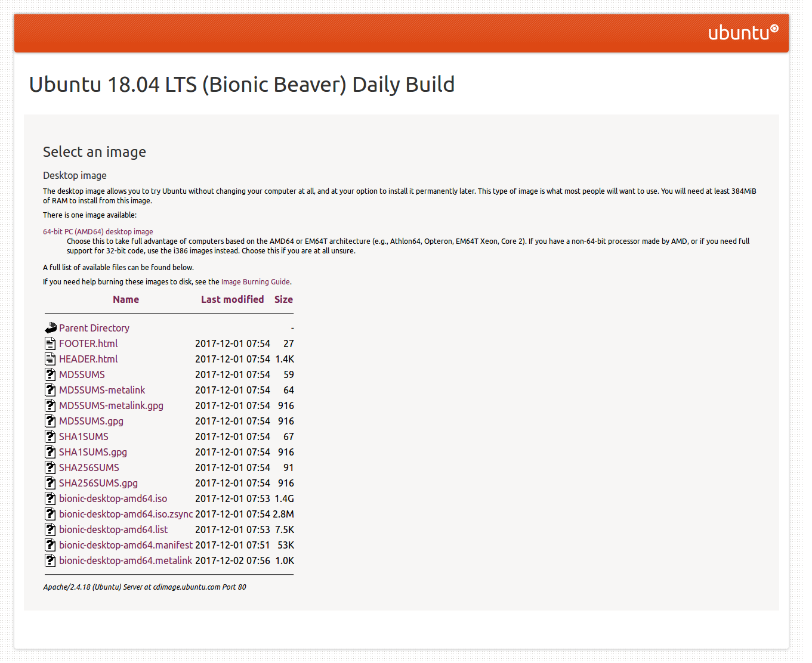Click the Ubuntu logo in the header
Image resolution: width=812 pixels, height=663 pixels.
(x=743, y=32)
